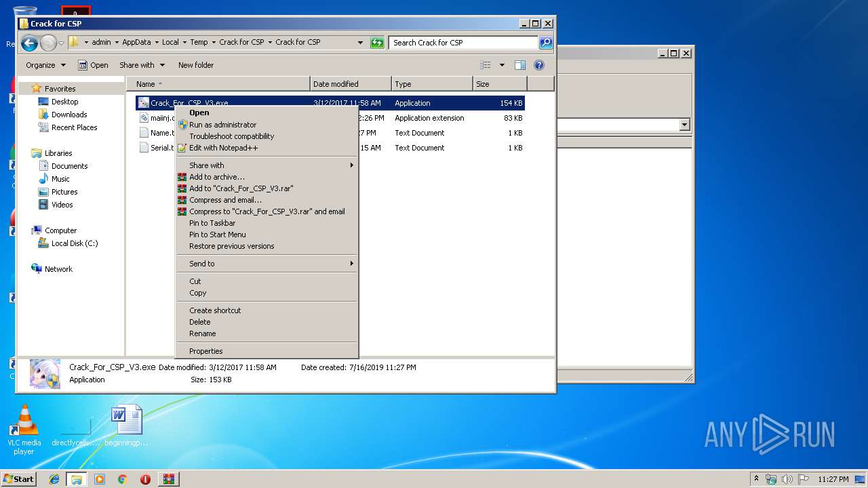
Task: Sort by the Name column header
Action: 218,84
